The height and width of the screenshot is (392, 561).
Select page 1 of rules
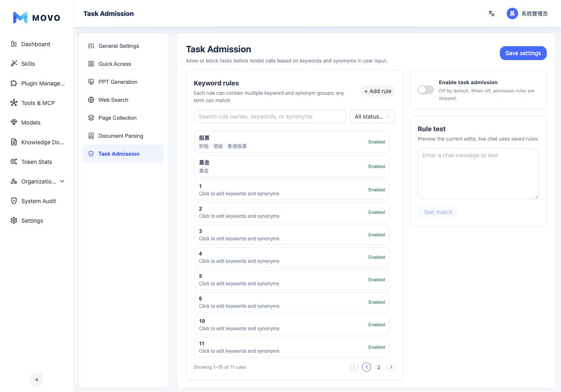coord(367,367)
